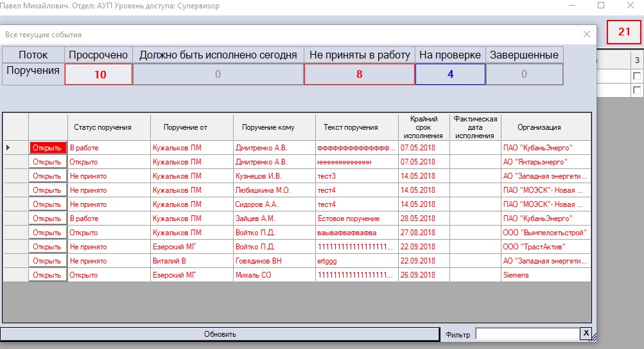This screenshot has width=644, height=349.
Task: Open the 'тест3' task assigned to Кузнецов И.В.
Action: click(48, 176)
